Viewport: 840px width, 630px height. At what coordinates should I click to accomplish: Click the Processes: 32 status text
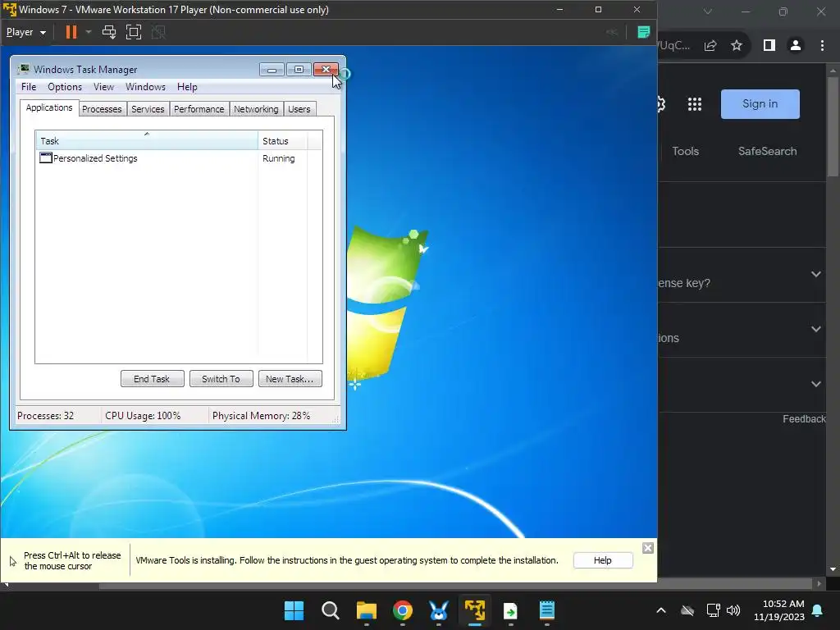(46, 416)
